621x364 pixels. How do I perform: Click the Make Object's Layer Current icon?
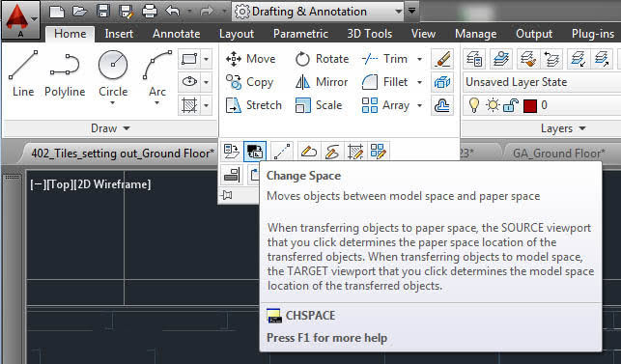click(x=501, y=60)
